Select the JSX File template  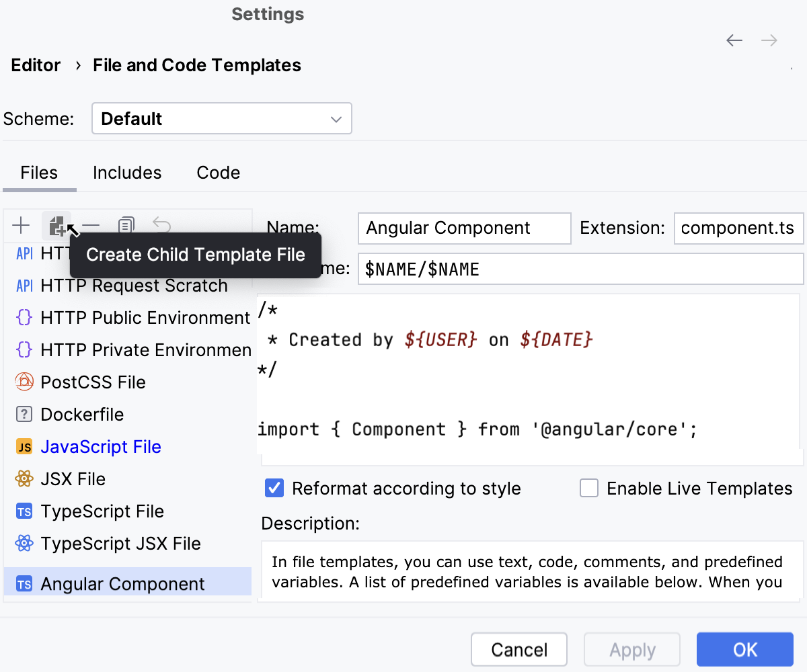click(73, 479)
